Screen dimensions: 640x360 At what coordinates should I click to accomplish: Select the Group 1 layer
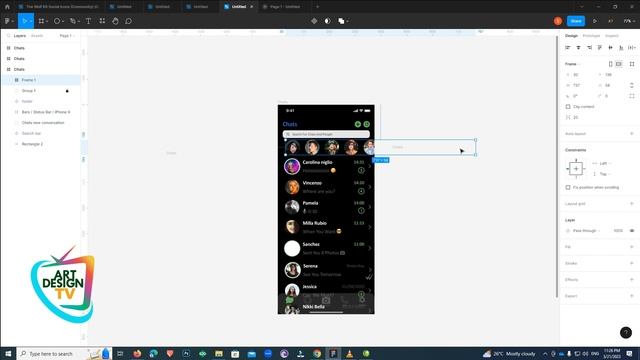click(40, 91)
